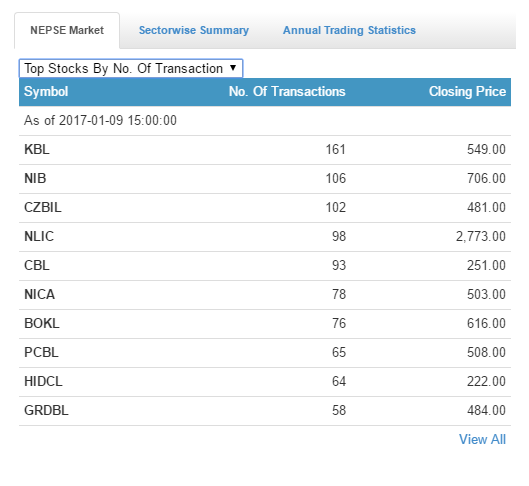Click closing price 222.00
529x486 pixels.
point(486,382)
